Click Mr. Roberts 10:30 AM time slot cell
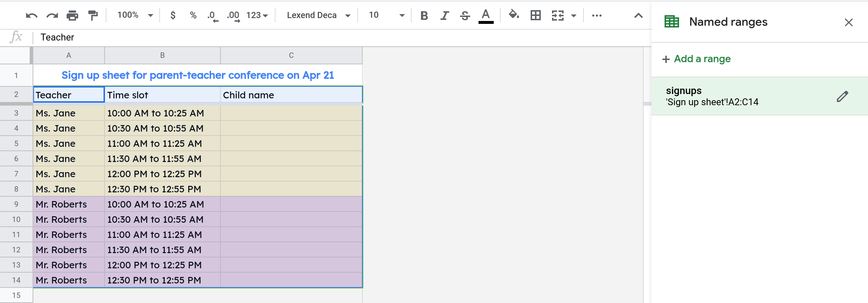The image size is (868, 303). (x=163, y=219)
